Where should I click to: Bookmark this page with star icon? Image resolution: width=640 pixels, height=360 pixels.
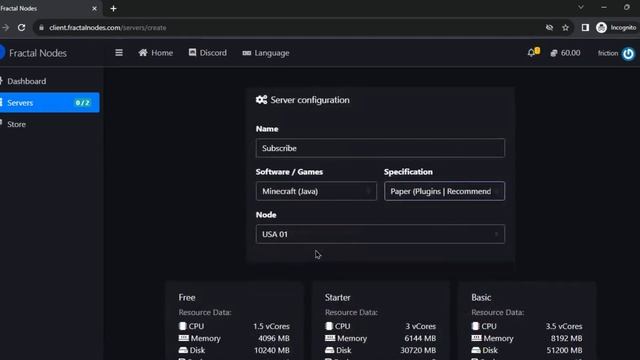point(565,28)
